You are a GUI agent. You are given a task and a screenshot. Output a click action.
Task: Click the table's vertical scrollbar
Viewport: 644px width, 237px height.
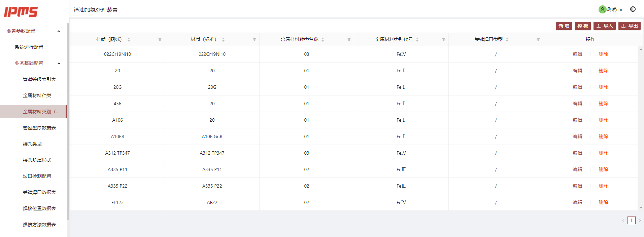(x=641, y=128)
